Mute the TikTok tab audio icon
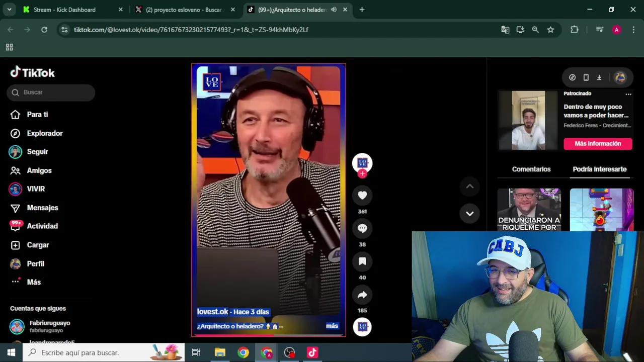The width and height of the screenshot is (644, 362). (x=334, y=10)
